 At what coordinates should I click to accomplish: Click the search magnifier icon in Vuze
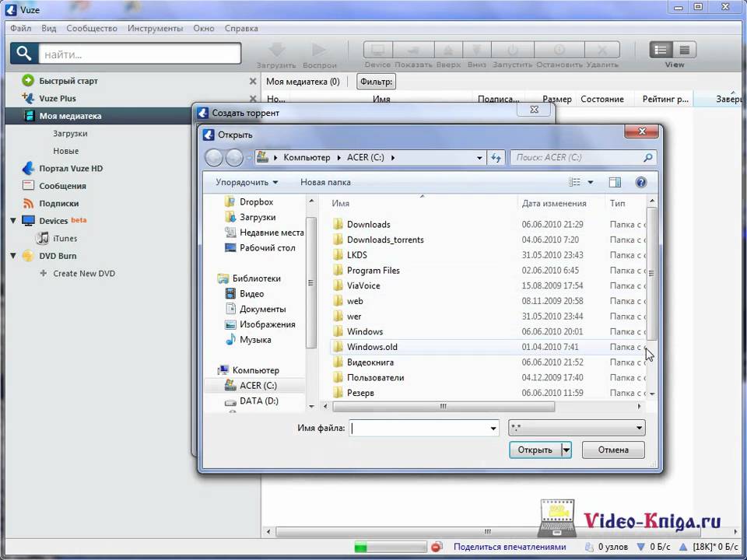pos(24,54)
